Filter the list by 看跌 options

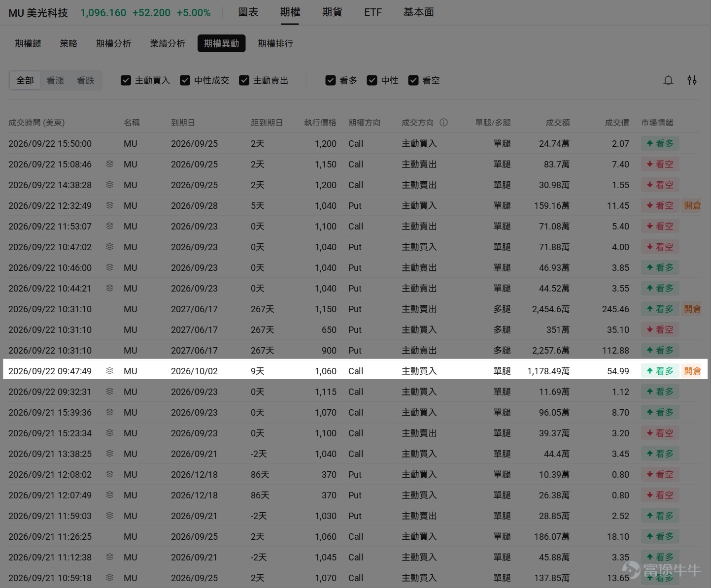pyautogui.click(x=85, y=80)
